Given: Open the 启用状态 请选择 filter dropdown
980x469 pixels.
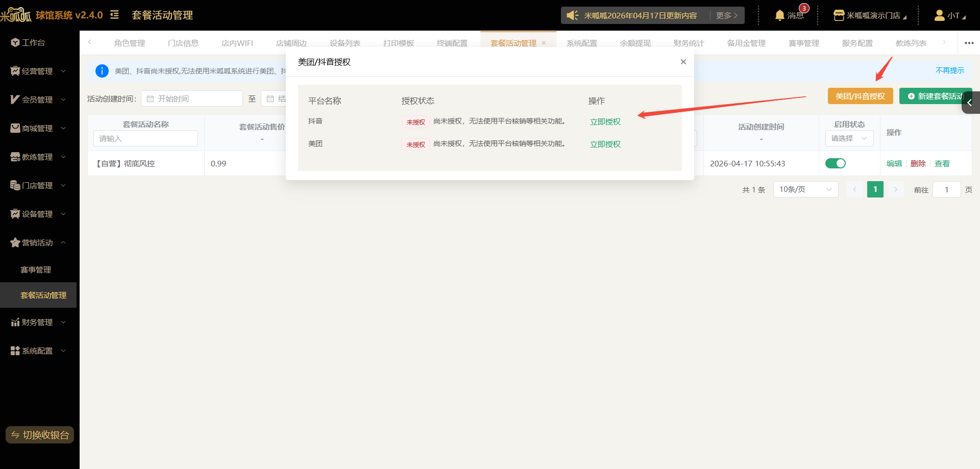Looking at the screenshot, I should click(849, 138).
